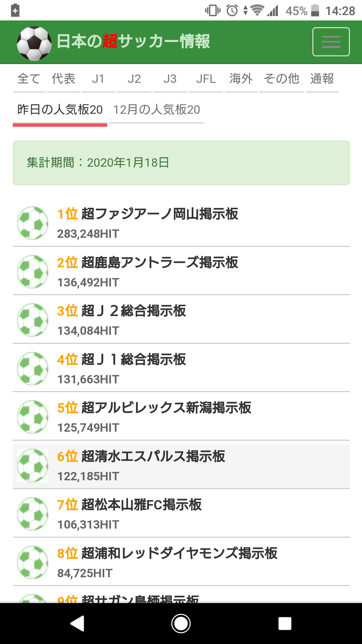The image size is (362, 644).
Task: Open the hamburger menu button
Action: [331, 42]
